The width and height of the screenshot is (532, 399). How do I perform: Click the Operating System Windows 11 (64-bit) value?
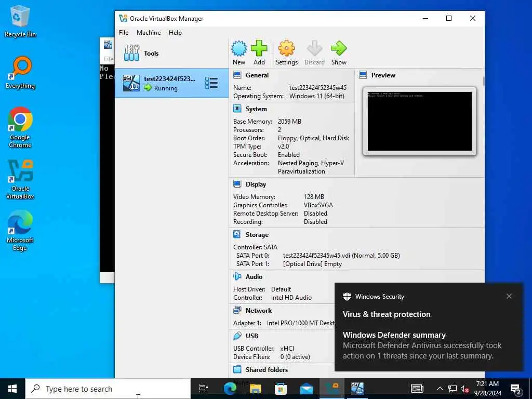(316, 96)
